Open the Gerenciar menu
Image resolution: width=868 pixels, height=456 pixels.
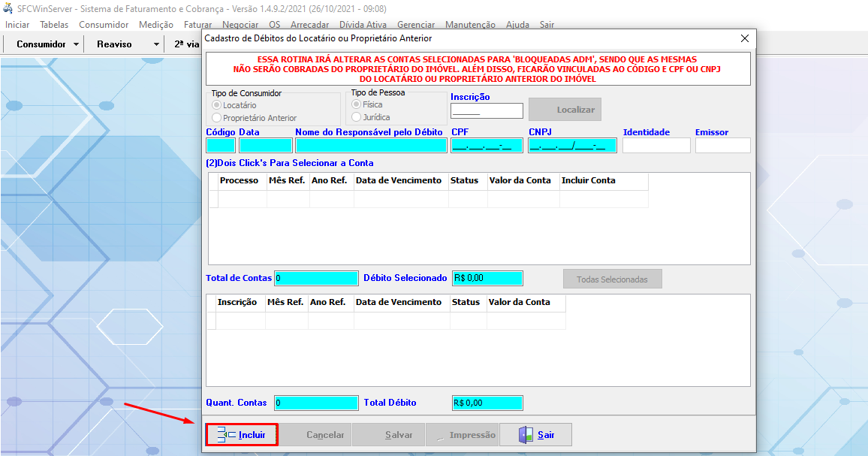pos(415,25)
